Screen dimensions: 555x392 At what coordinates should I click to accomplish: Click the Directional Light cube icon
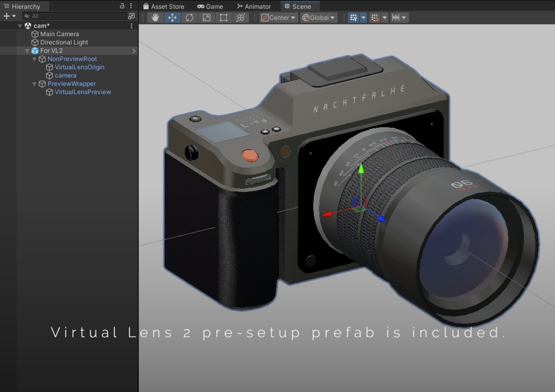click(x=35, y=42)
